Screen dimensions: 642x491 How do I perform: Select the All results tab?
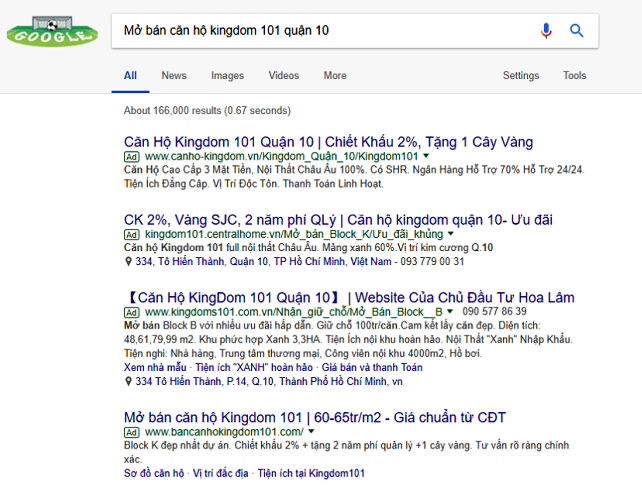click(x=130, y=75)
